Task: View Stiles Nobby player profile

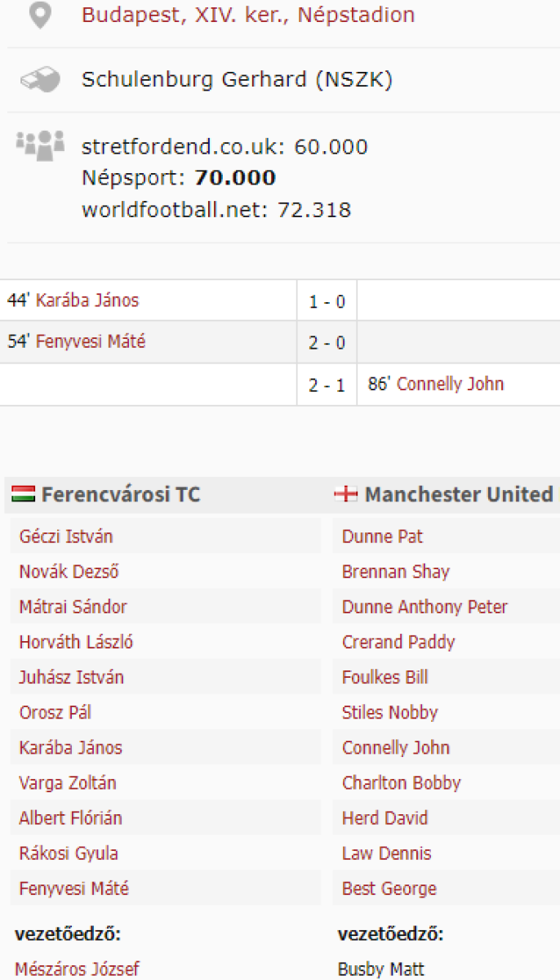Action: [x=389, y=712]
